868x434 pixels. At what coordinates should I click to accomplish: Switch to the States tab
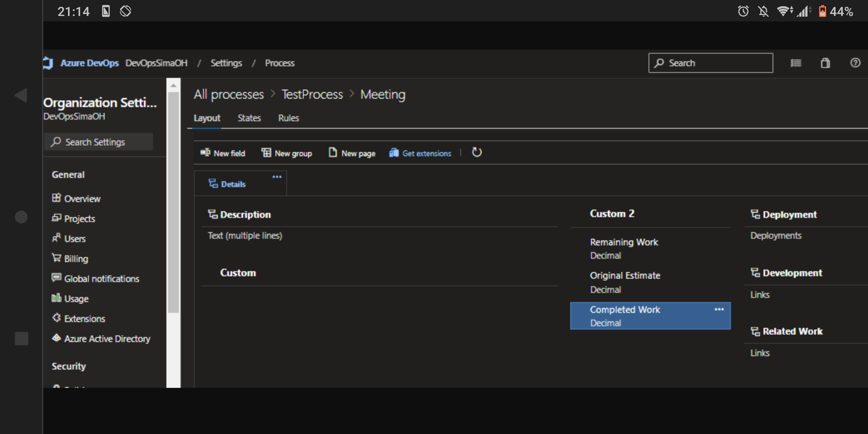click(x=249, y=118)
